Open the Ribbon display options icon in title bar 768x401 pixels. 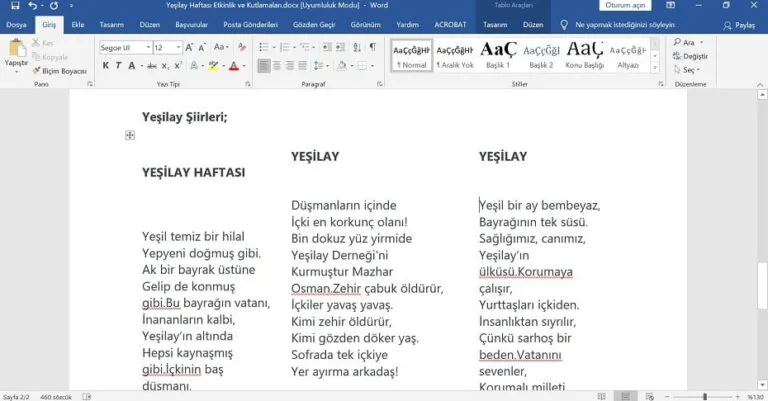coord(671,5)
